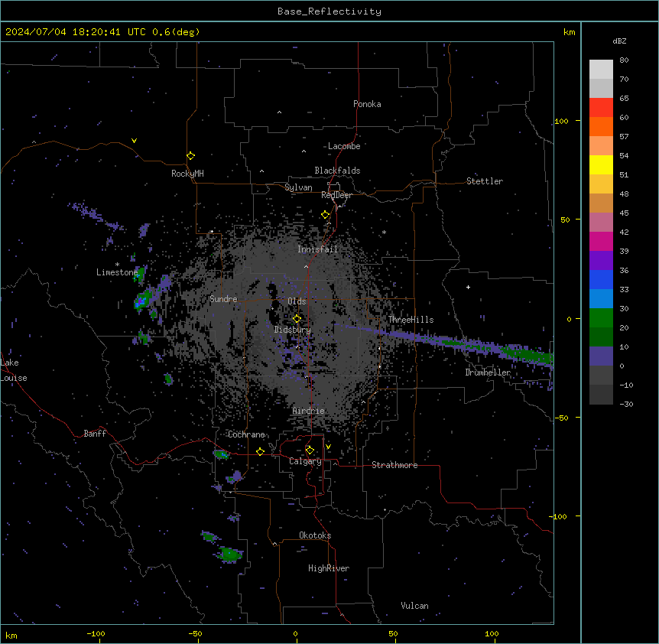Click the yellow diamond marker south of RedDeer
The height and width of the screenshot is (644, 659).
coord(325,215)
